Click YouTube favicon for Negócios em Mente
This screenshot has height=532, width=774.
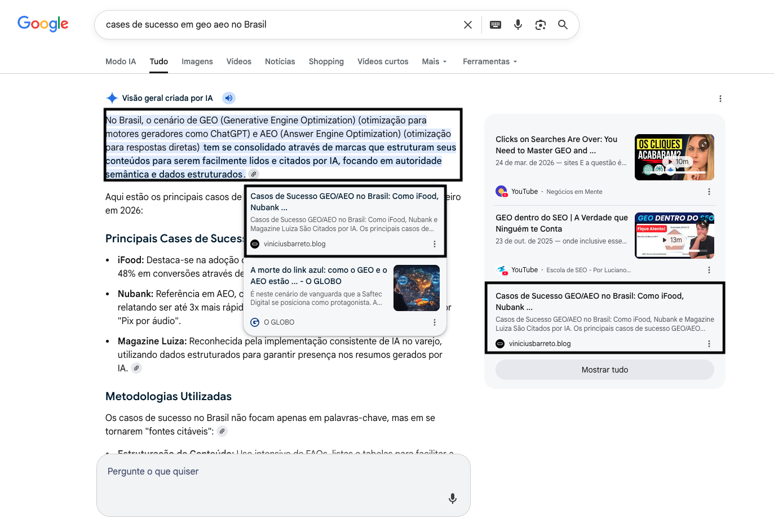(501, 192)
